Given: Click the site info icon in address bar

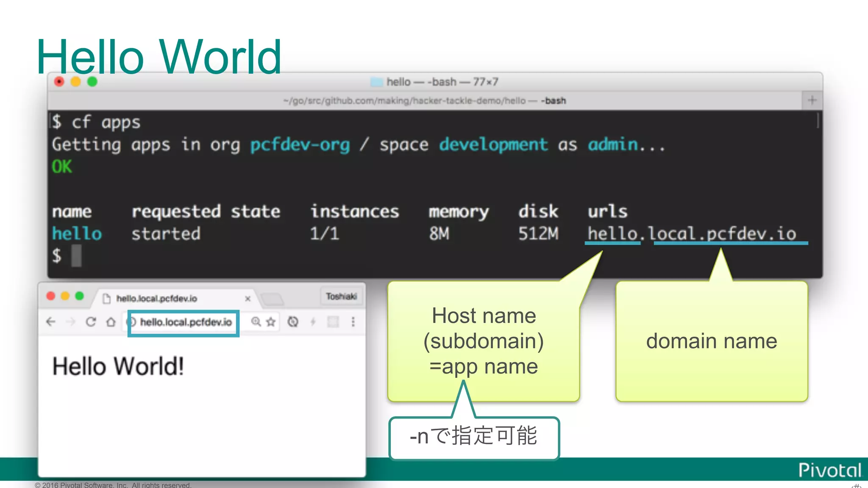Looking at the screenshot, I should (x=132, y=322).
